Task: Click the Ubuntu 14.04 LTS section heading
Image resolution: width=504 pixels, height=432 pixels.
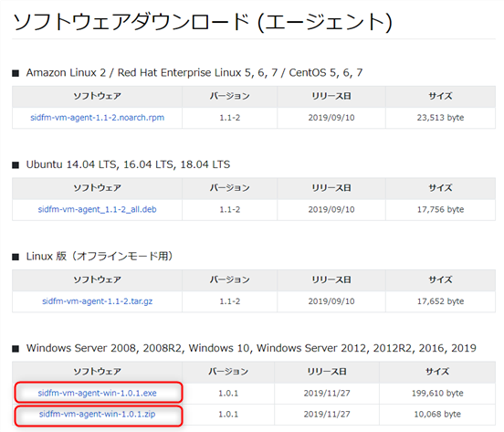Action: [128, 164]
